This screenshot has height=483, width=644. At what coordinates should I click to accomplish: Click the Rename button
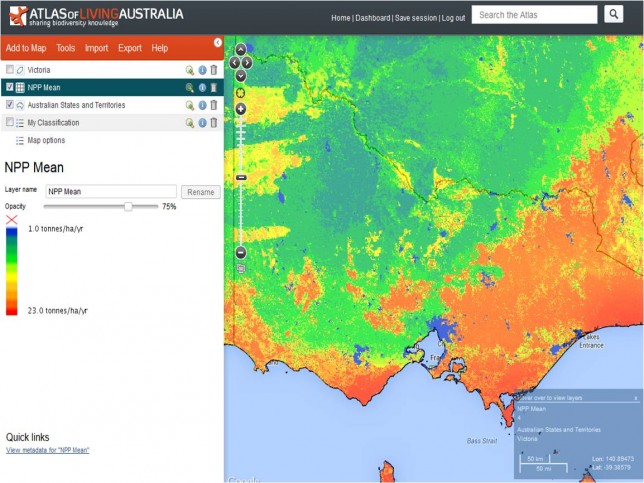[200, 191]
